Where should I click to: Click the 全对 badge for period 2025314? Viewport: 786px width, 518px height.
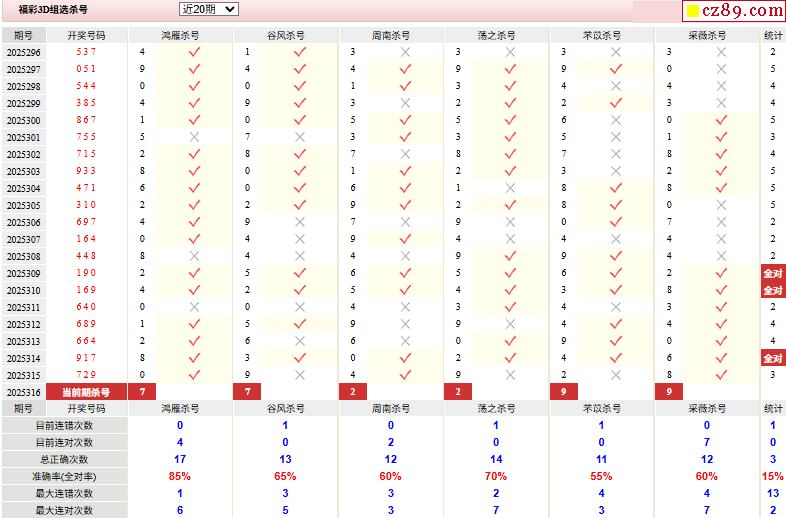point(773,358)
